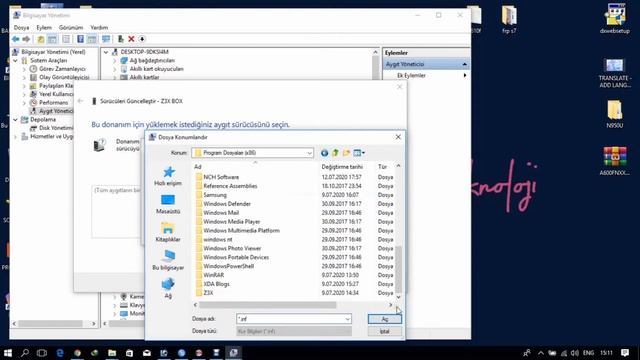Click the volume icon in system tray

575,353
